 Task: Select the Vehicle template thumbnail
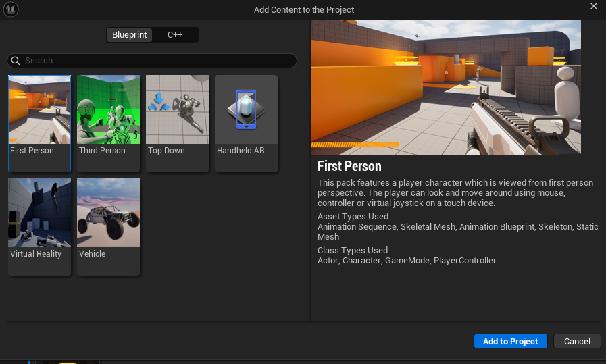click(108, 213)
